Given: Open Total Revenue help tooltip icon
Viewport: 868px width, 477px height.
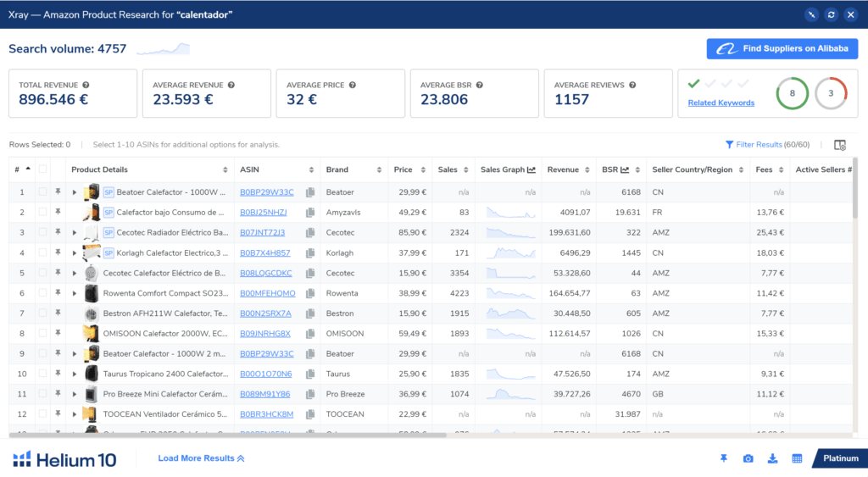Looking at the screenshot, I should click(x=86, y=86).
